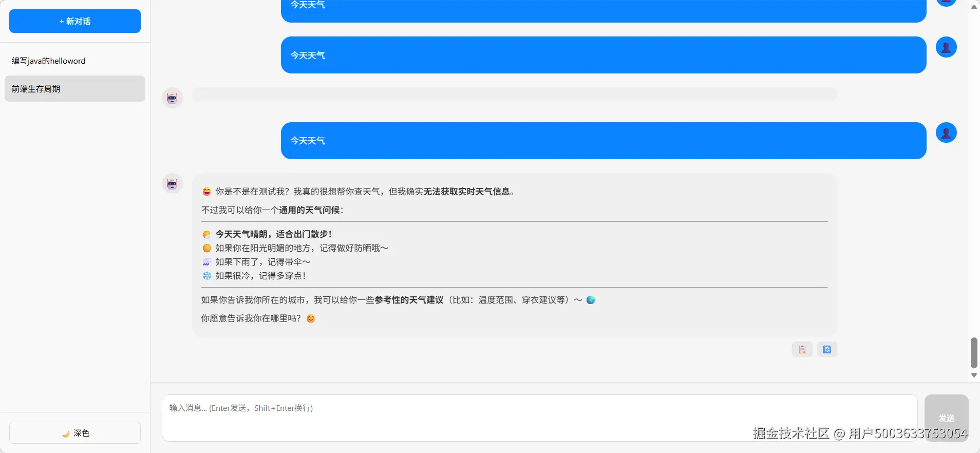
Task: Click the bold text 参考性的天气建议
Action: 409,300
